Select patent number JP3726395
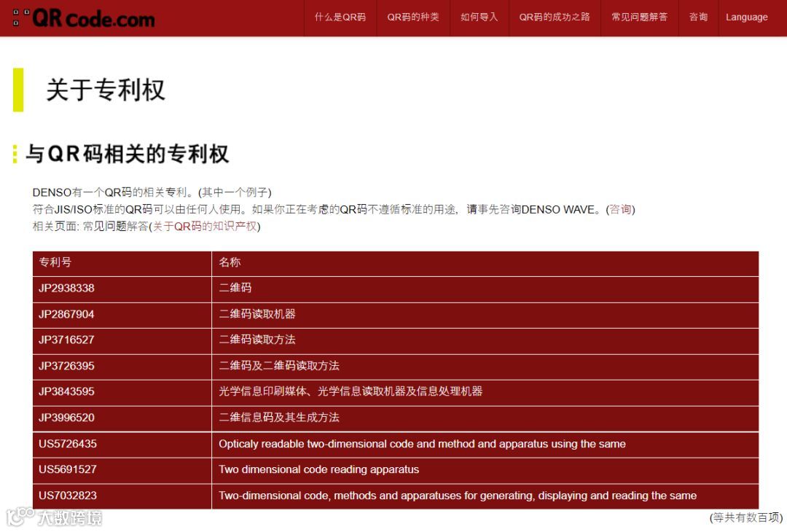Viewport: 787px width, 532px height. (66, 366)
